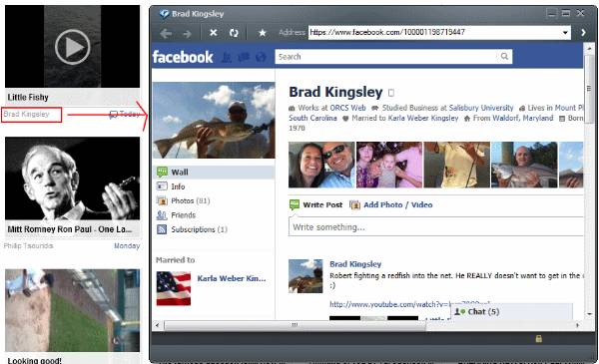This screenshot has height=364, width=599.
Task: Click the browser window app icon in title bar
Action: click(165, 14)
